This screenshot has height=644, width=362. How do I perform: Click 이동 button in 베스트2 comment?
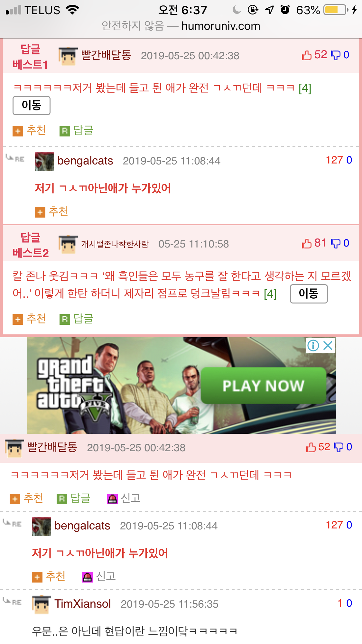pyautogui.click(x=309, y=294)
